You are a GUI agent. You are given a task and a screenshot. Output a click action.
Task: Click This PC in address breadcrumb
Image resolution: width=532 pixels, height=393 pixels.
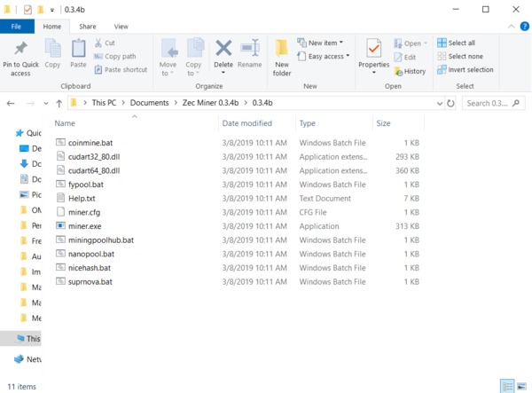click(104, 103)
